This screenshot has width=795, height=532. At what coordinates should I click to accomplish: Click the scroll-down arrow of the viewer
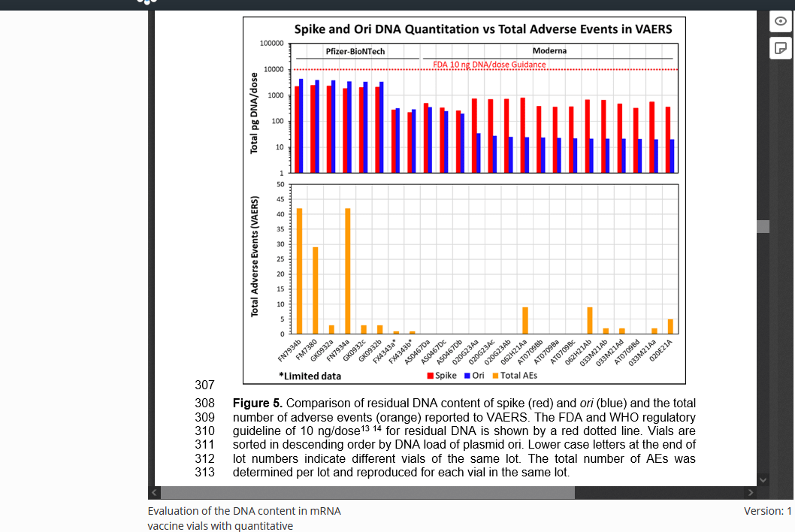click(x=763, y=479)
